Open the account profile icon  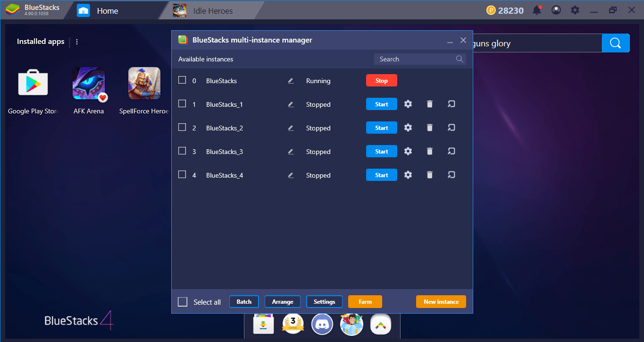[x=556, y=10]
